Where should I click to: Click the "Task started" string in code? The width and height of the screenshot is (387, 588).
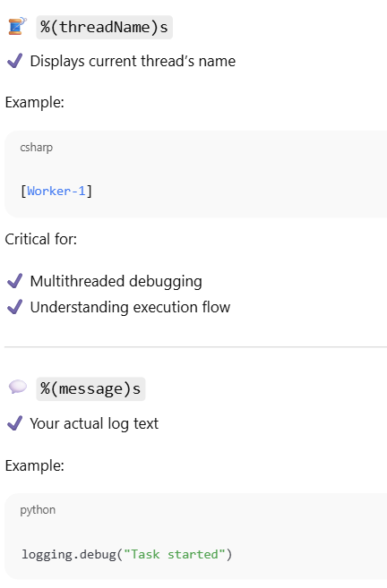(x=175, y=554)
